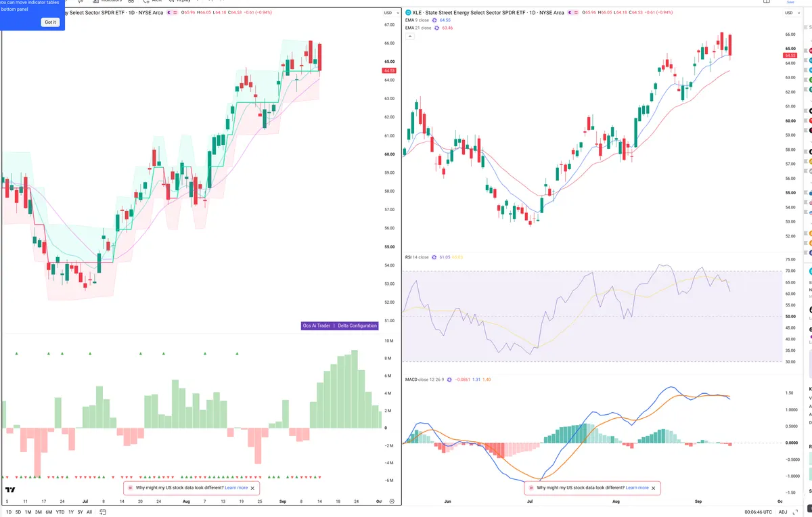Open the go-to-date calendar icon
812x517 pixels.
pos(103,512)
